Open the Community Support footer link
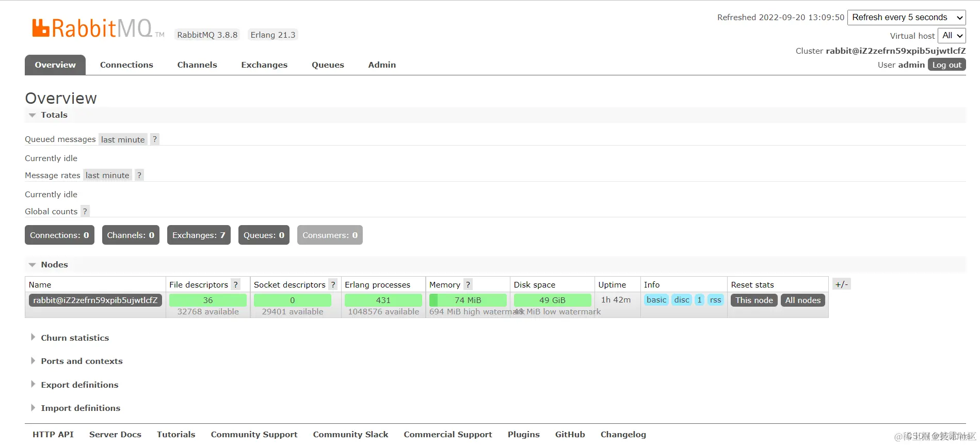The height and width of the screenshot is (445, 980). (254, 435)
